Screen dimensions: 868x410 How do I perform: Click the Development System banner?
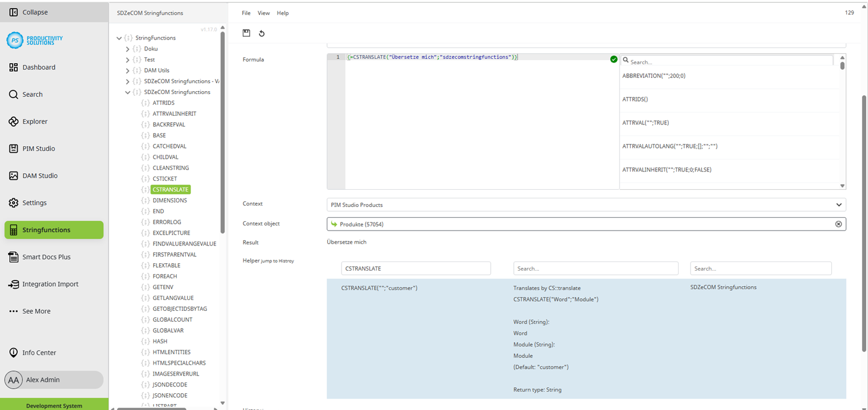(54, 404)
